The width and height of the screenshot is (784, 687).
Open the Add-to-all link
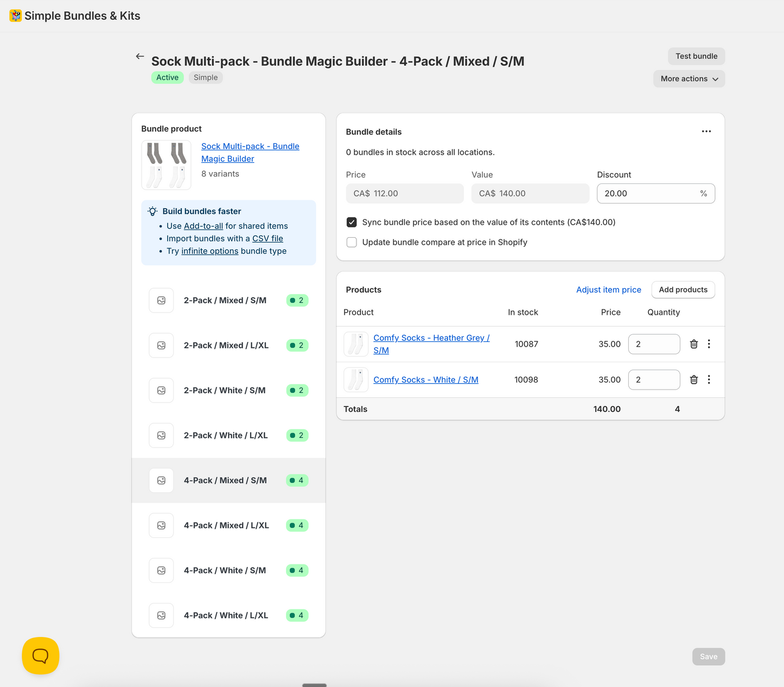[x=203, y=226]
